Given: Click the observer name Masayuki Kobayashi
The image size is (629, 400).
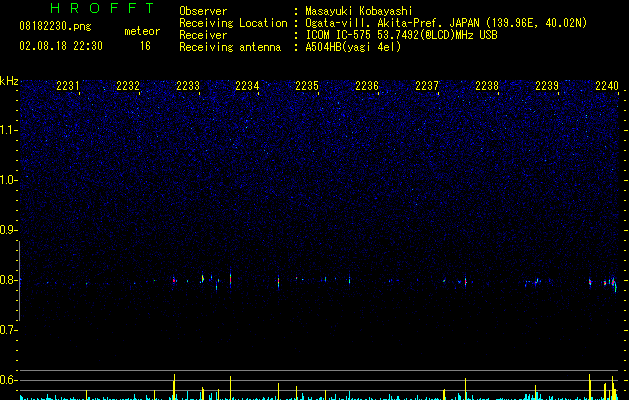Looking at the screenshot, I should pyautogui.click(x=359, y=11).
